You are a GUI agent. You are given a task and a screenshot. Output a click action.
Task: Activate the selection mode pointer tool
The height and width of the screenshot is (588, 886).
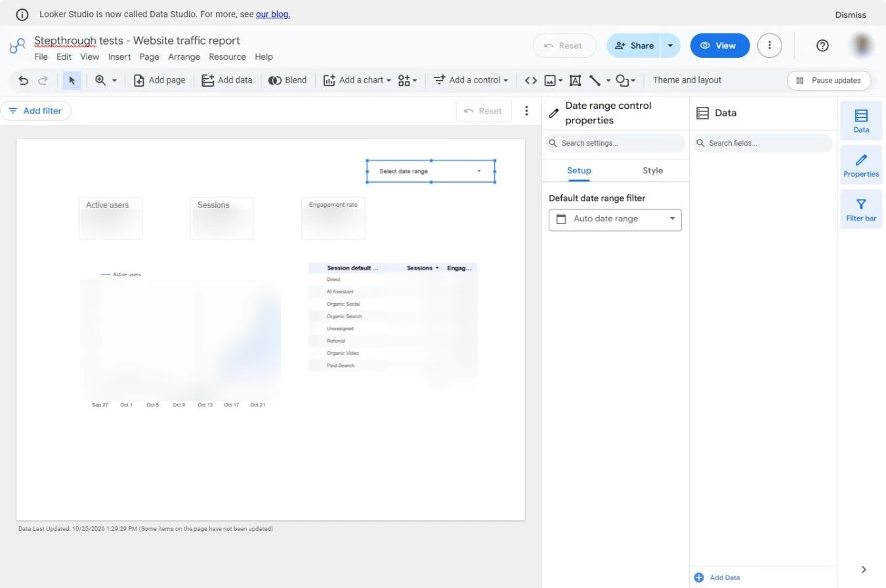tap(72, 80)
